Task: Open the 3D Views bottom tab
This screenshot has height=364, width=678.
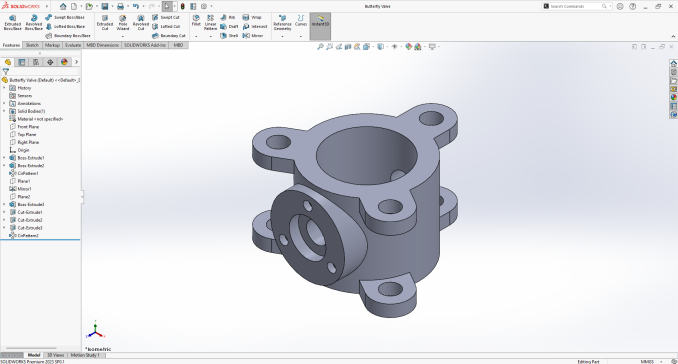Action: (55, 355)
